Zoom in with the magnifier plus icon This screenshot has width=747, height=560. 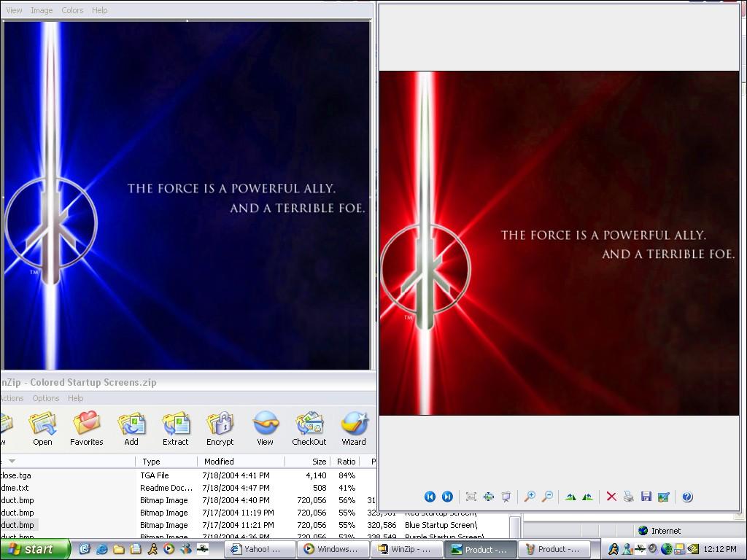(530, 497)
